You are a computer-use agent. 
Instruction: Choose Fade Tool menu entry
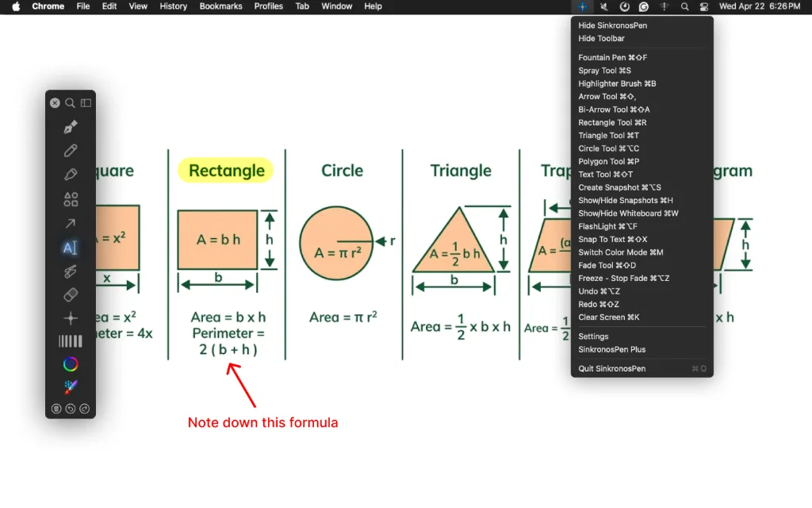pos(642,265)
